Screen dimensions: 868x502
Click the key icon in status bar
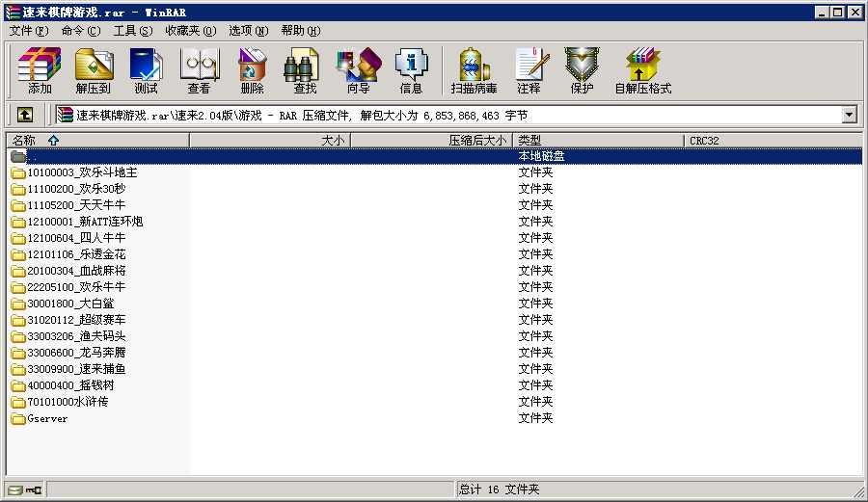33,489
